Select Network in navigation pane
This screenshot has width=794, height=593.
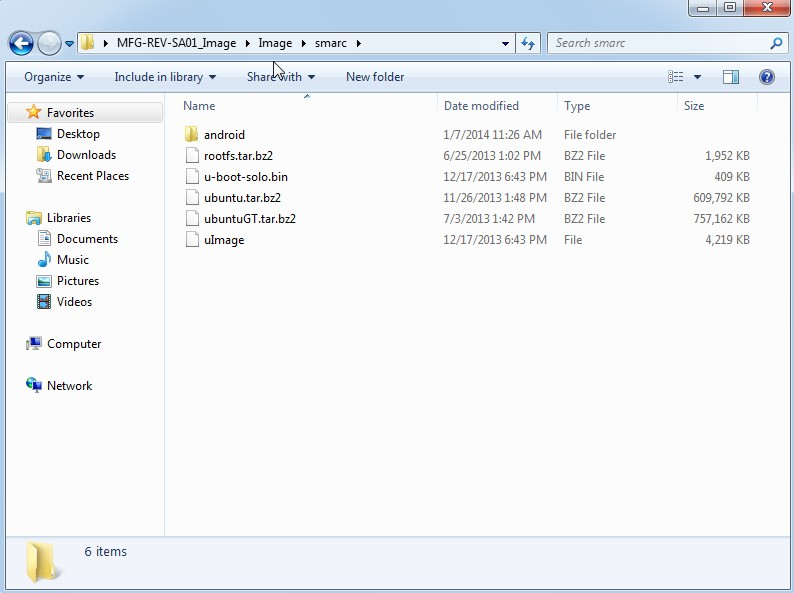click(x=69, y=386)
